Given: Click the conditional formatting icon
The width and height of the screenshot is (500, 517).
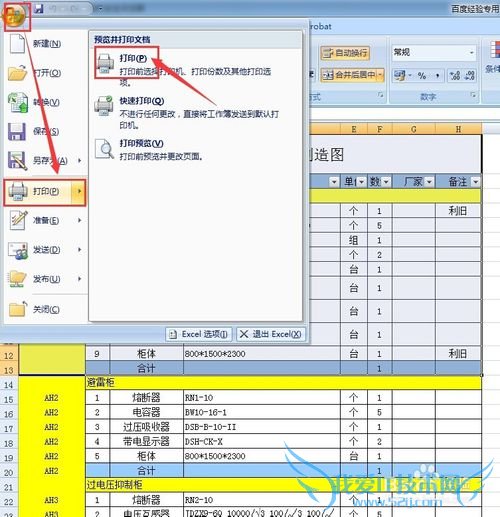Looking at the screenshot, I should 494,50.
